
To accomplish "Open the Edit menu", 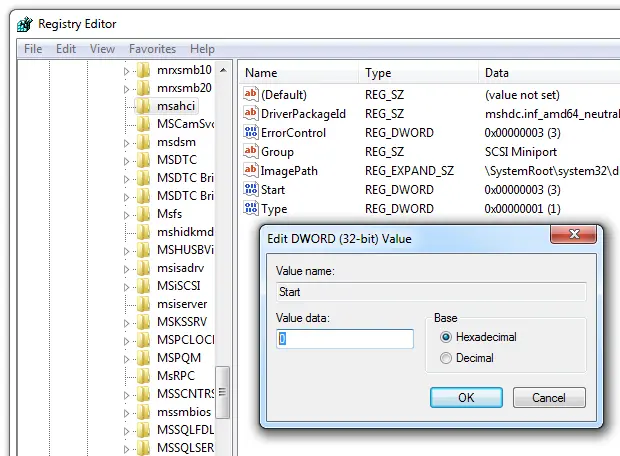I will click(x=66, y=48).
